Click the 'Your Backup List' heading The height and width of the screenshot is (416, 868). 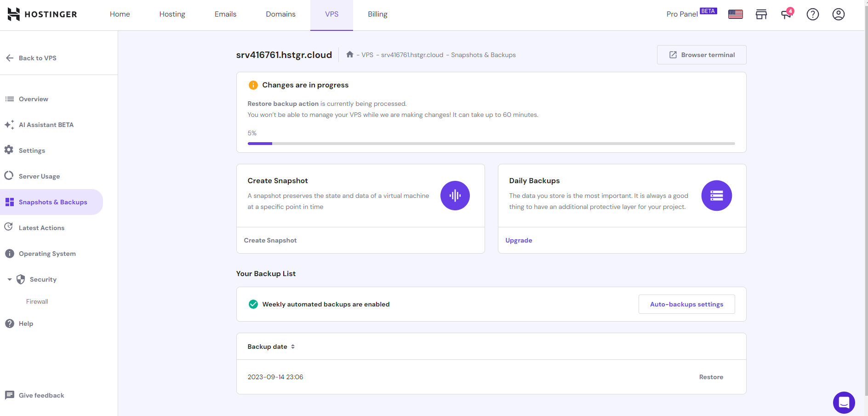tap(266, 273)
